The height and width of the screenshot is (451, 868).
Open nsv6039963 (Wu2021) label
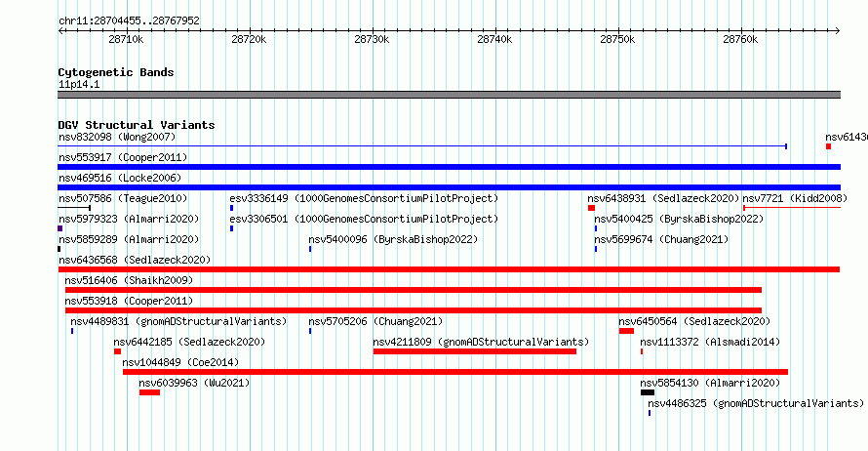pos(194,383)
